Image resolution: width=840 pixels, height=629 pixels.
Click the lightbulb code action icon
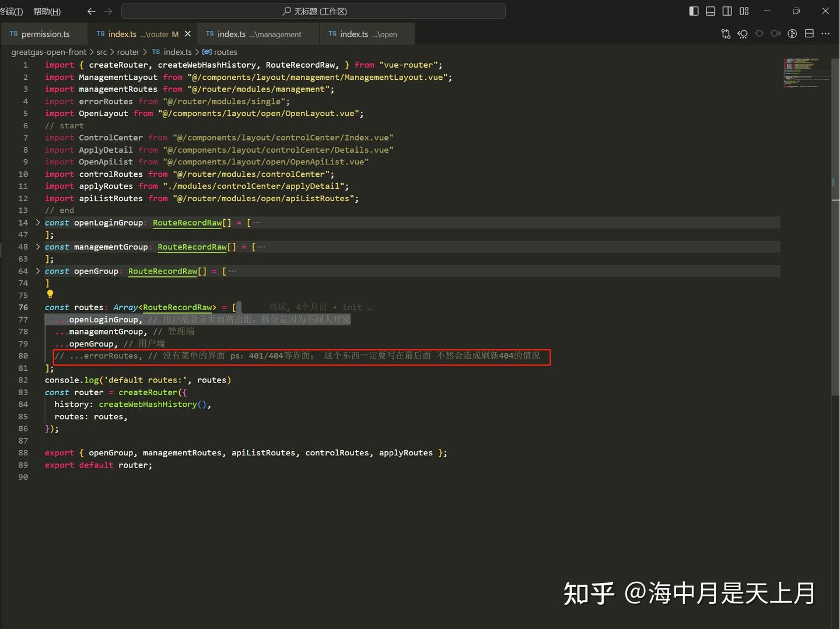click(50, 294)
